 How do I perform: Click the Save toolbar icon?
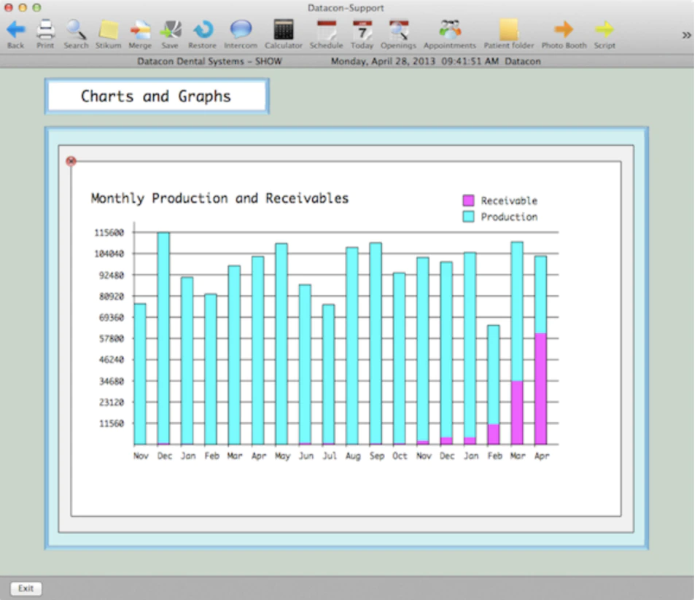(170, 29)
